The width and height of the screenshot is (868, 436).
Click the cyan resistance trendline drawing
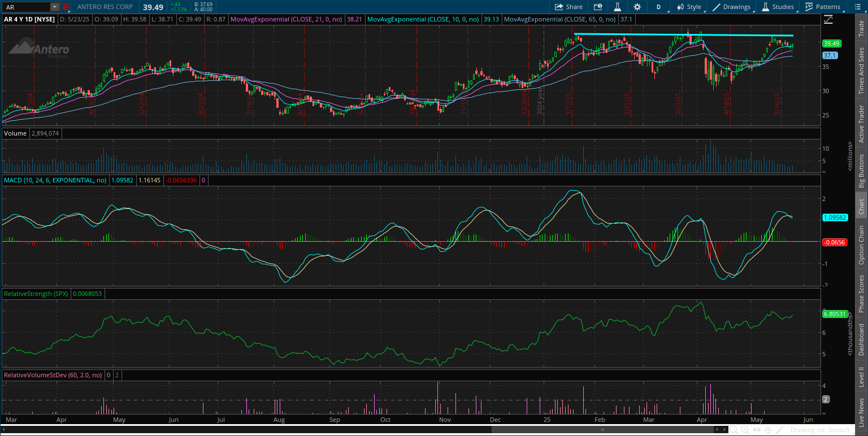point(683,35)
